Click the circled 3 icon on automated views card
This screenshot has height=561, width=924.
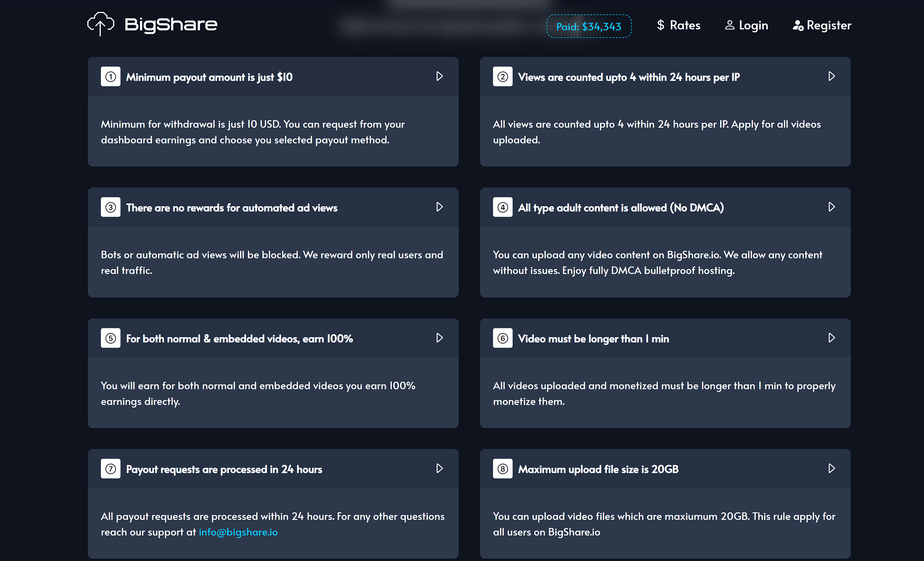point(110,207)
